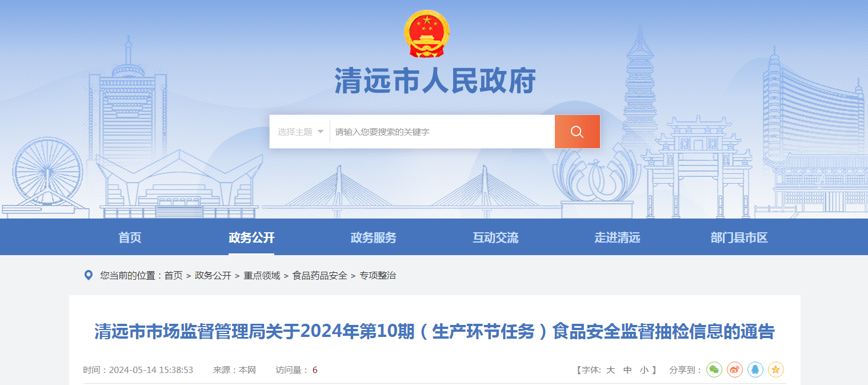Open the 走进清远 navigation tab
This screenshot has width=868, height=385.
coord(617,238)
